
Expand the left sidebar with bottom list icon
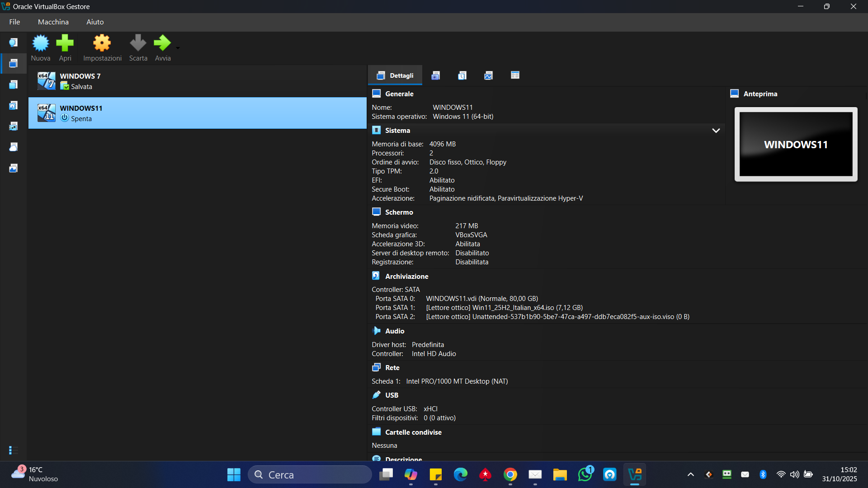pyautogui.click(x=14, y=450)
